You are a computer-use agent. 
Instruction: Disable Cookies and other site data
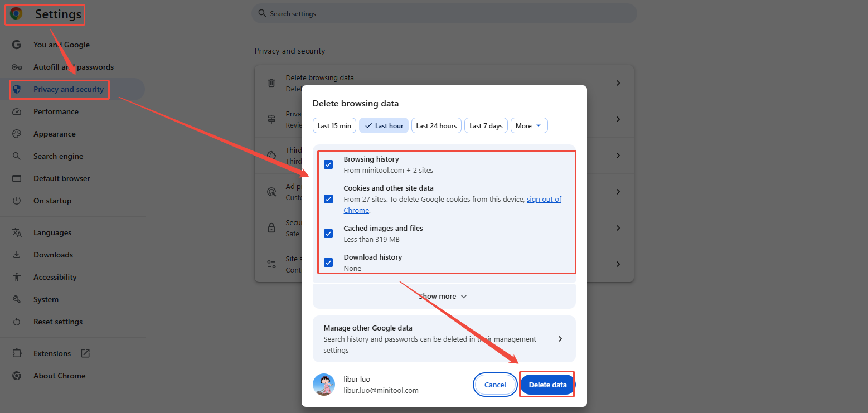[328, 199]
